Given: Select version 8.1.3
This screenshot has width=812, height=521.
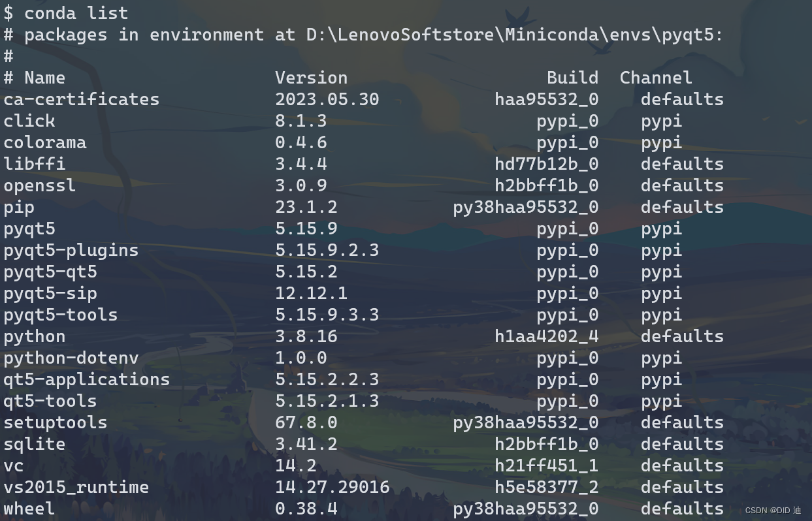Looking at the screenshot, I should 301,120.
